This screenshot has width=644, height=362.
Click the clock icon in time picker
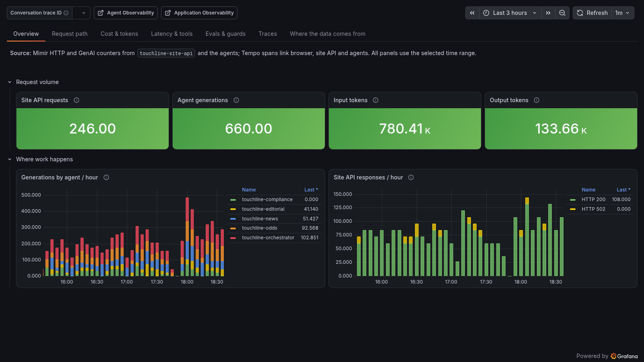click(486, 13)
